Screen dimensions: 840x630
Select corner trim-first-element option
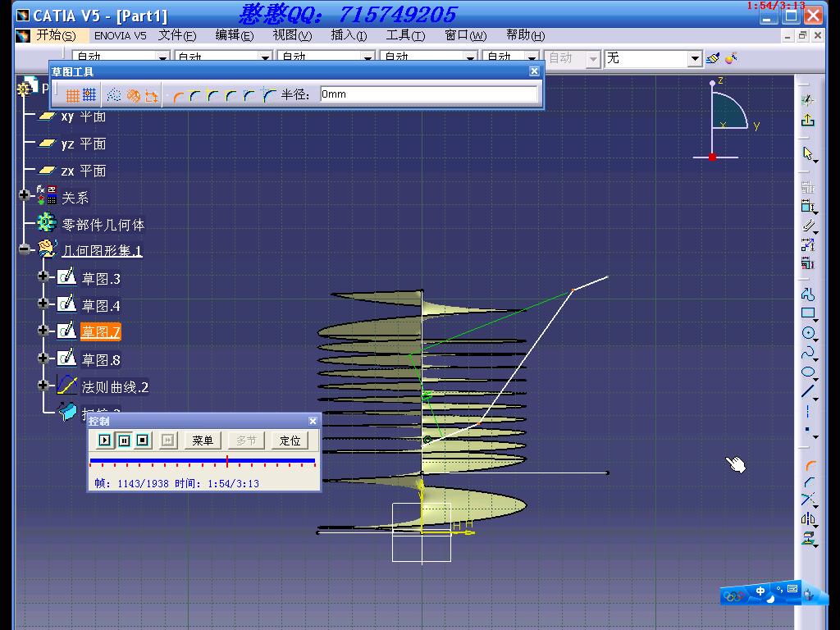pos(195,96)
